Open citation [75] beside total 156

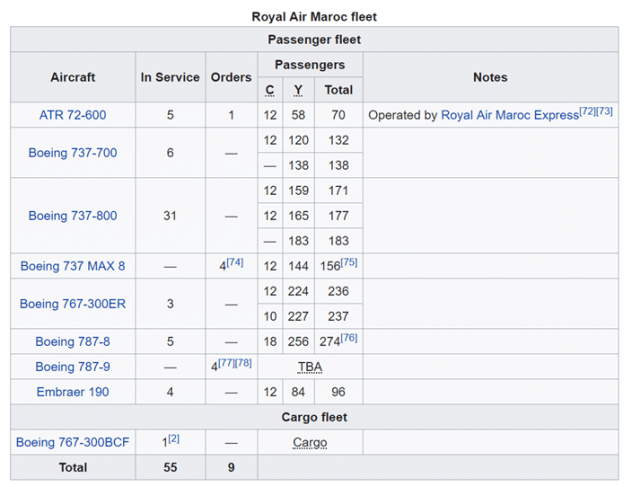(x=349, y=262)
